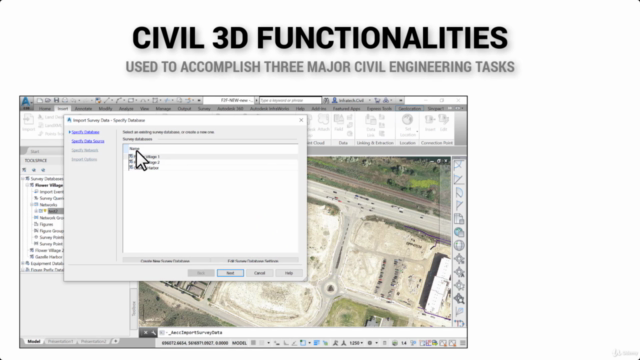The image size is (640, 360).
Task: Expand the Figure Prefix Databases node
Action: pos(23,270)
